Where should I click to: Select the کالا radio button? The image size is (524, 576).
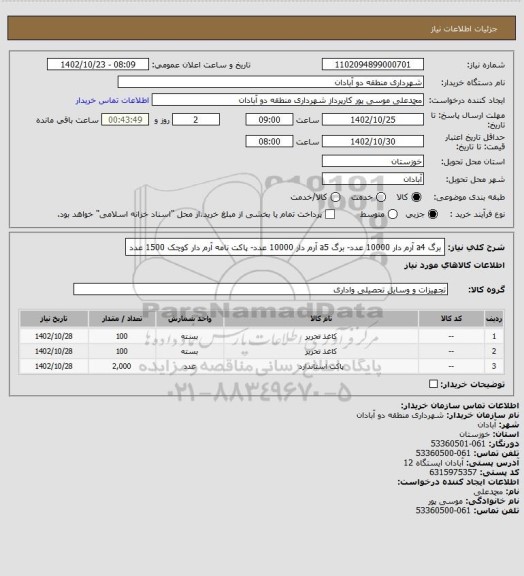point(416,197)
